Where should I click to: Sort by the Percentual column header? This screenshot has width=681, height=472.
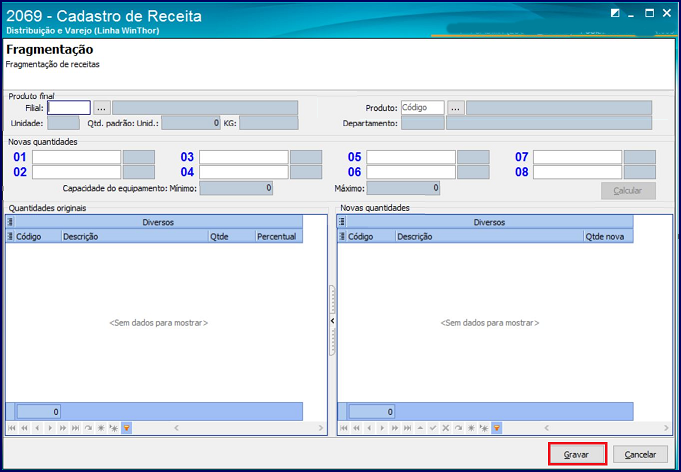(x=278, y=236)
